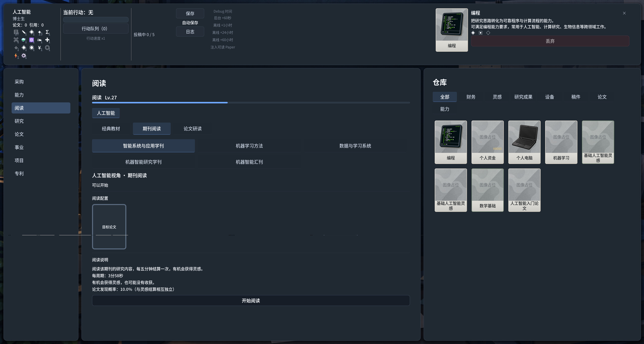Click the 阅读 Lv.27 progress bar
644x344 pixels.
[x=251, y=103]
